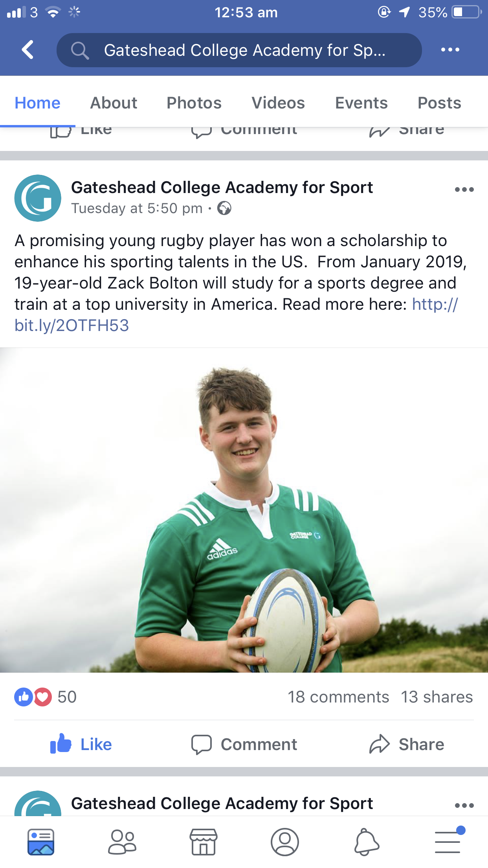Image resolution: width=488 pixels, height=868 pixels.
Task: Toggle Like on the Zack Bolton post
Action: pyautogui.click(x=81, y=744)
